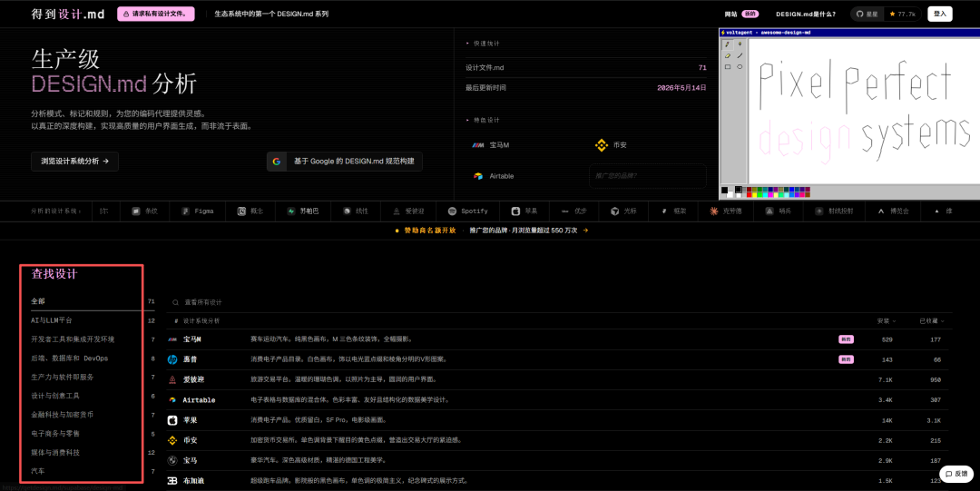Viewport: 980px width, 491px height.
Task: Click the 2026年5月14日 last updated value
Action: 681,88
